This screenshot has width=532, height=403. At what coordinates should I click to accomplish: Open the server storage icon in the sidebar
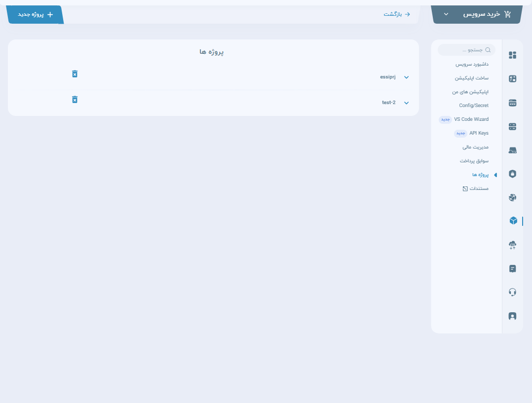tap(512, 126)
